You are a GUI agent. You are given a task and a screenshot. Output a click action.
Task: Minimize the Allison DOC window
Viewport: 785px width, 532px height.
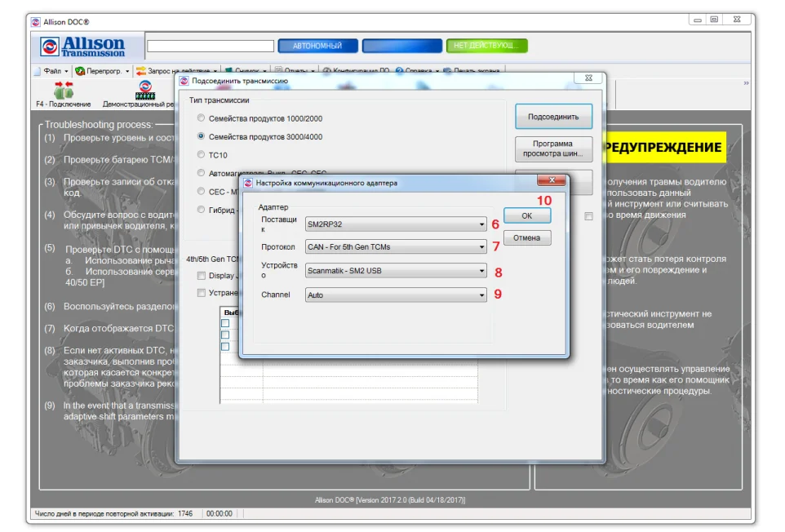[x=698, y=20]
